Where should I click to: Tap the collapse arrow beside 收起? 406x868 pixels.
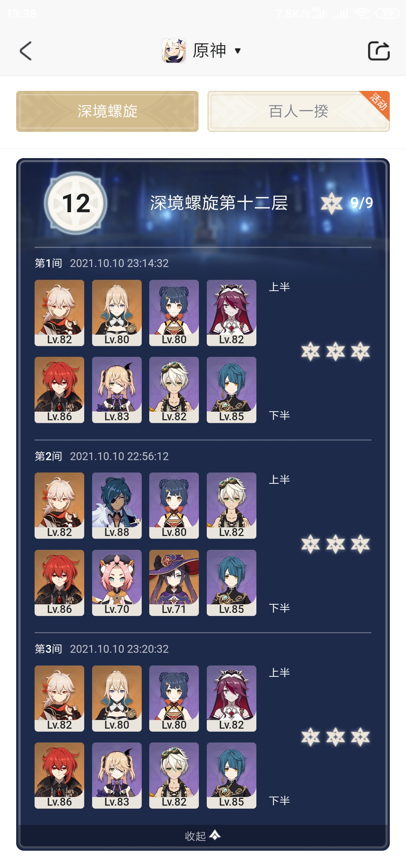pos(215,835)
